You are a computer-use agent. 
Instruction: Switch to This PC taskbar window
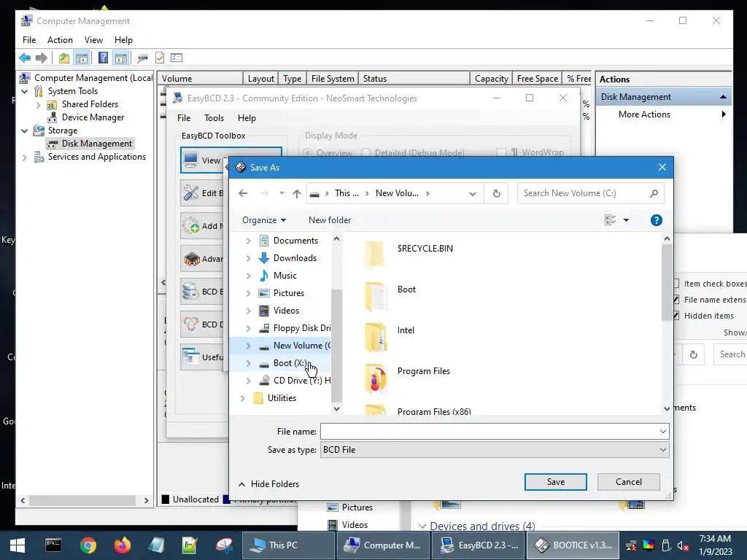(x=287, y=545)
